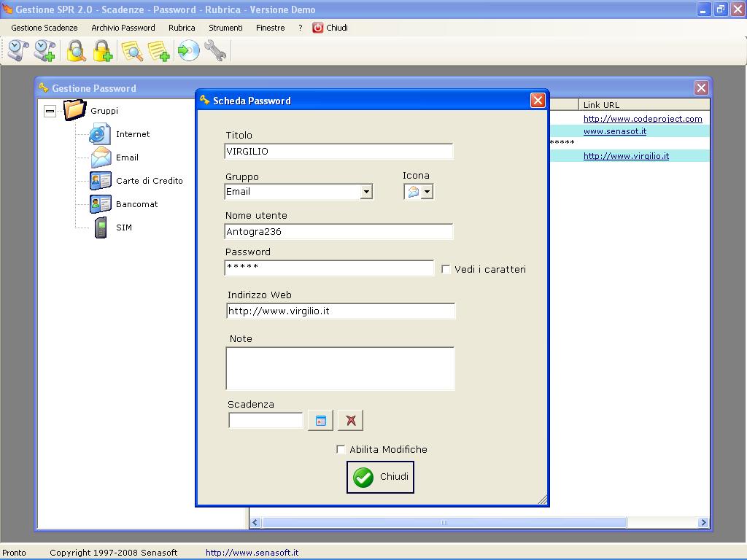
Task: Enable the Abilita Modifiche checkbox
Action: 341,449
